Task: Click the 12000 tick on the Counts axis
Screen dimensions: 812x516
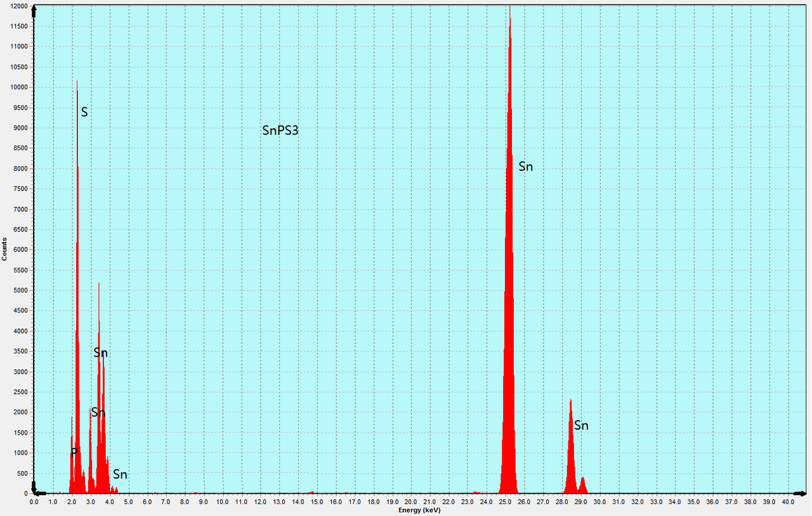Action: point(19,6)
